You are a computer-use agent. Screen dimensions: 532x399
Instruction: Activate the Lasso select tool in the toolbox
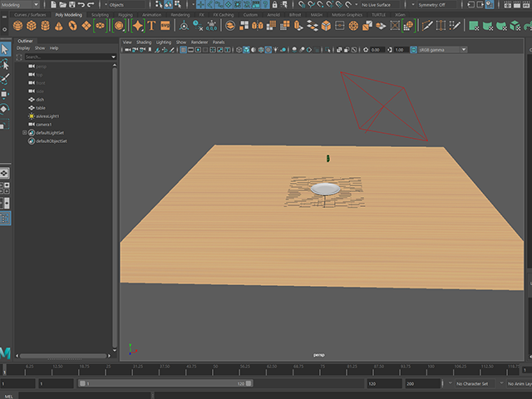point(5,64)
